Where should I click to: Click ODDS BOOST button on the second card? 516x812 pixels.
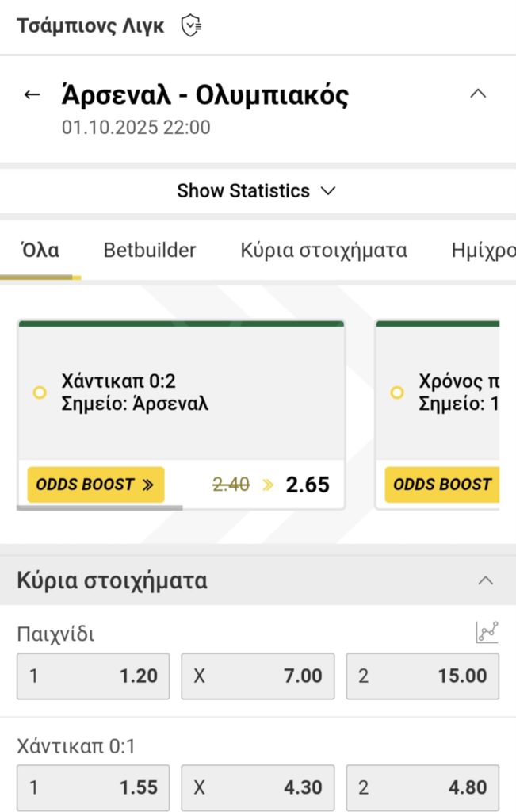441,485
